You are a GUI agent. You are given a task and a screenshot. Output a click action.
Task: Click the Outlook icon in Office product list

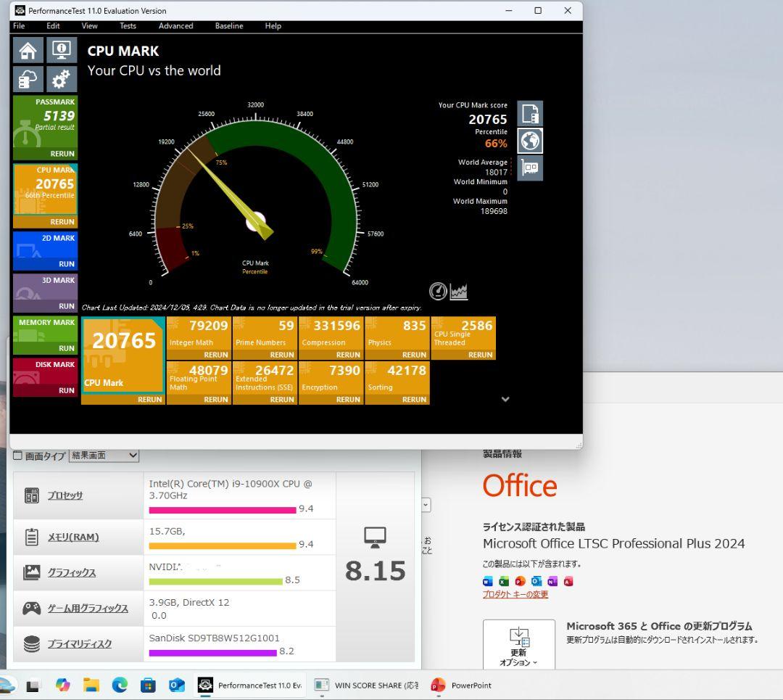click(536, 581)
